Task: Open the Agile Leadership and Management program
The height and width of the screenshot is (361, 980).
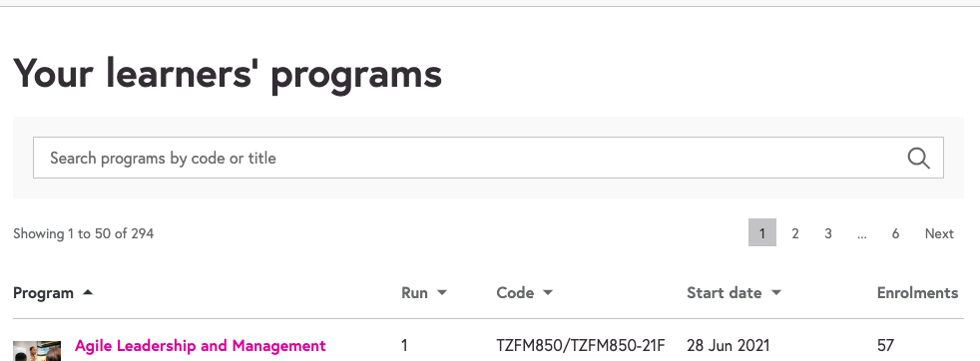Action: pyautogui.click(x=200, y=345)
